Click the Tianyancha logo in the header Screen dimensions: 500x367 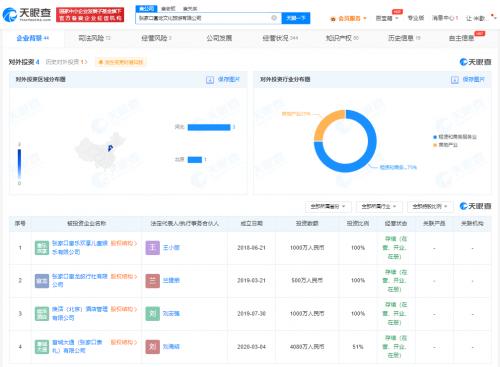click(27, 14)
